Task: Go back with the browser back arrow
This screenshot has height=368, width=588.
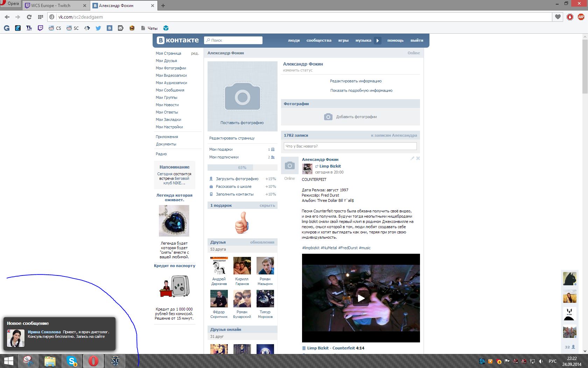Action: point(7,17)
